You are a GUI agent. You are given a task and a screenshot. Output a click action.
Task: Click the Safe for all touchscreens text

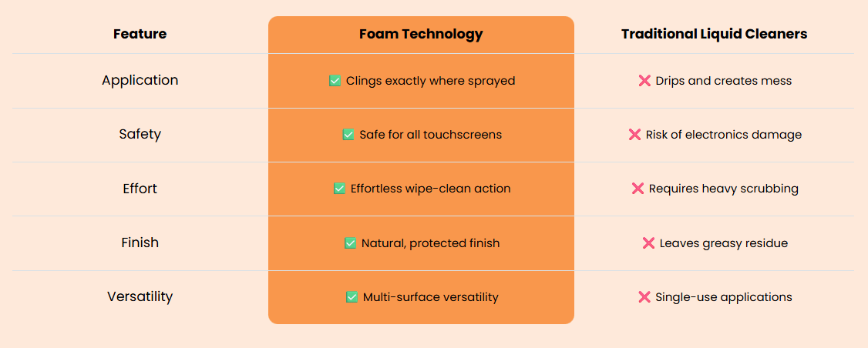(431, 135)
